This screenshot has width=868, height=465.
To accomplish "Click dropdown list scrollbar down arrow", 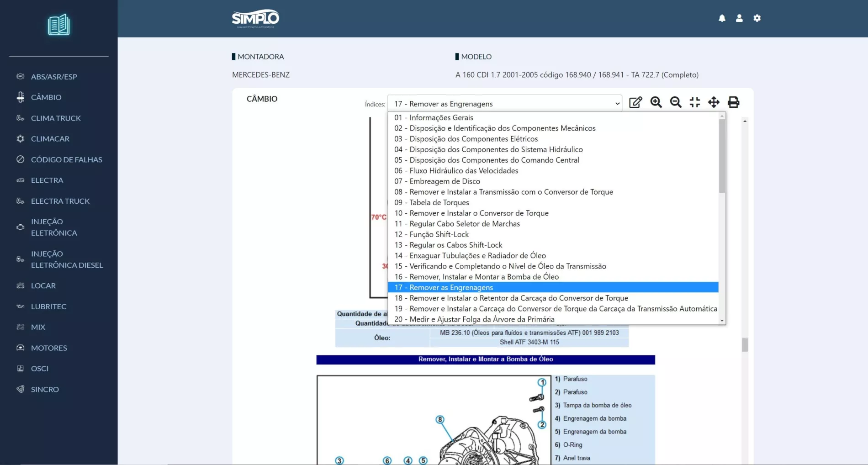I will click(x=722, y=321).
